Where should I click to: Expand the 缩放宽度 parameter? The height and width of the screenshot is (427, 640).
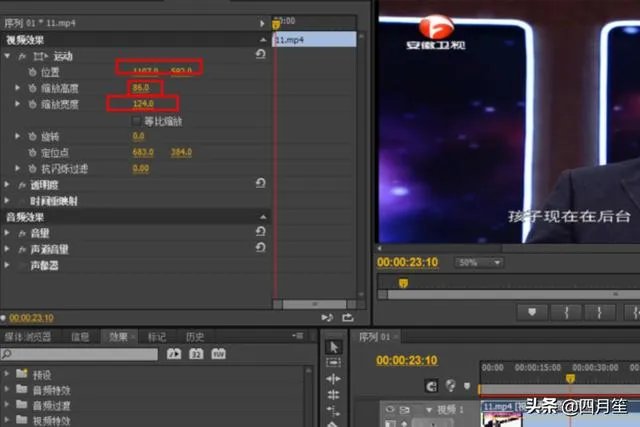tap(17, 104)
